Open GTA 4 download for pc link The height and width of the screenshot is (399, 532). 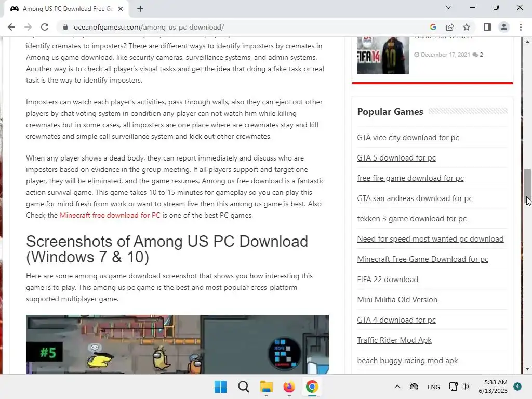pos(396,320)
